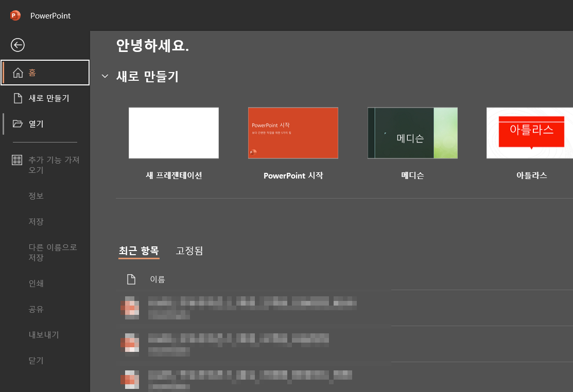573x392 pixels.
Task: Click the home icon beside 홈
Action: pos(18,73)
